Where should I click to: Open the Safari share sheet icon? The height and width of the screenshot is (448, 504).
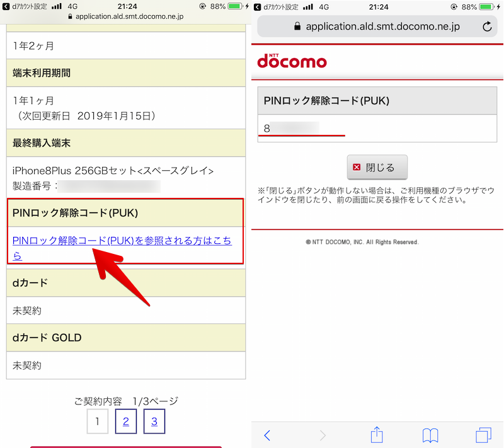click(377, 434)
